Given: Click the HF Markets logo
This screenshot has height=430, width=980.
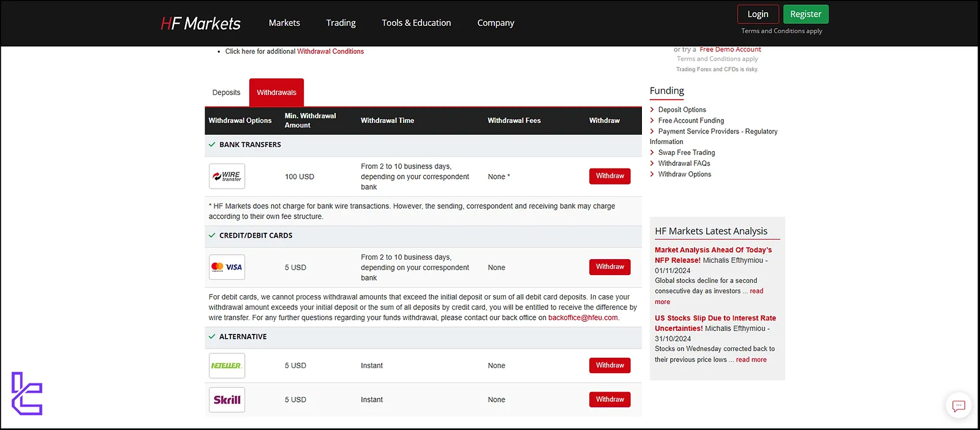Looking at the screenshot, I should pos(200,23).
